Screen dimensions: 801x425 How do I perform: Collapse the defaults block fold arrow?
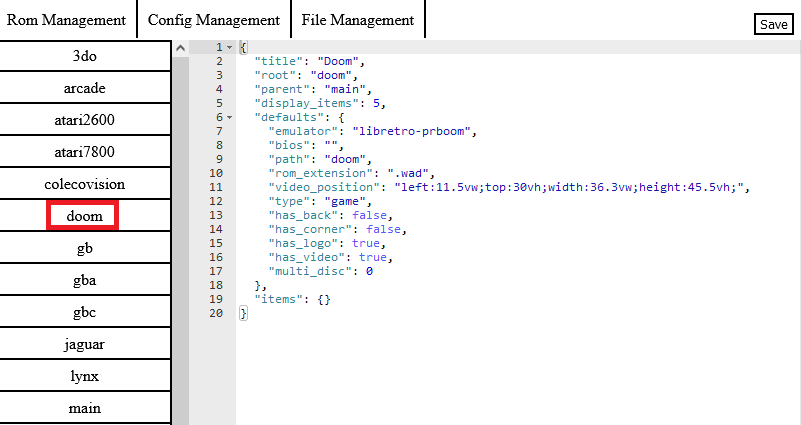[230, 117]
